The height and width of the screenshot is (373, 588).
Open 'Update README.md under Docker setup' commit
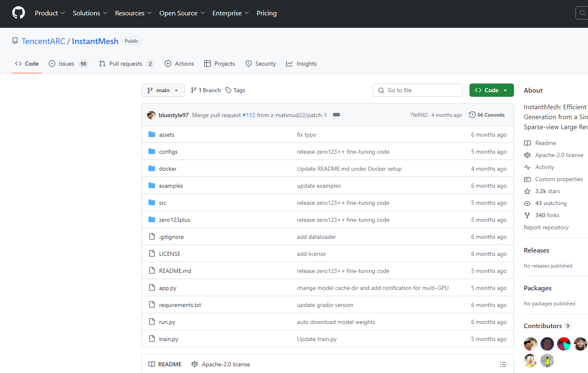349,169
